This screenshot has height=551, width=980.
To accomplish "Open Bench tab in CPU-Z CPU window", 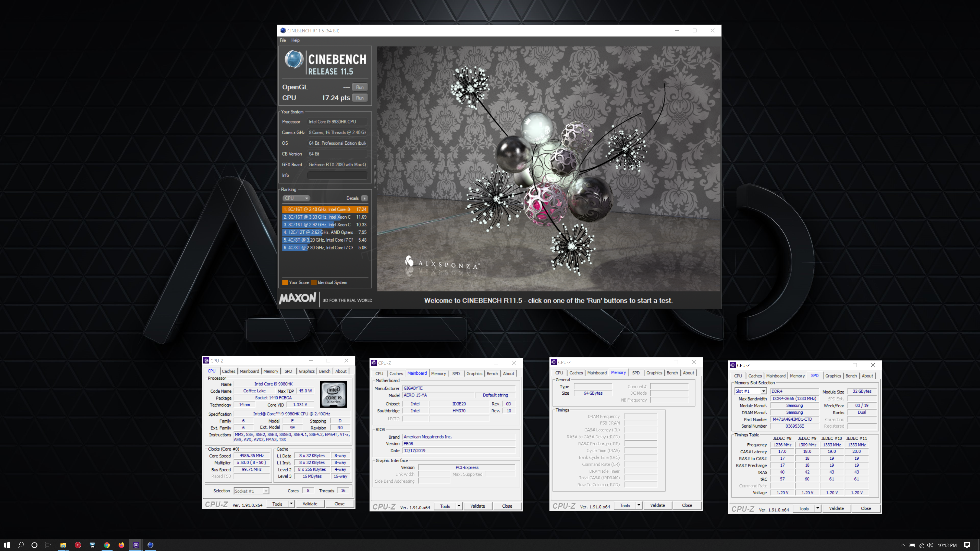I will 325,371.
